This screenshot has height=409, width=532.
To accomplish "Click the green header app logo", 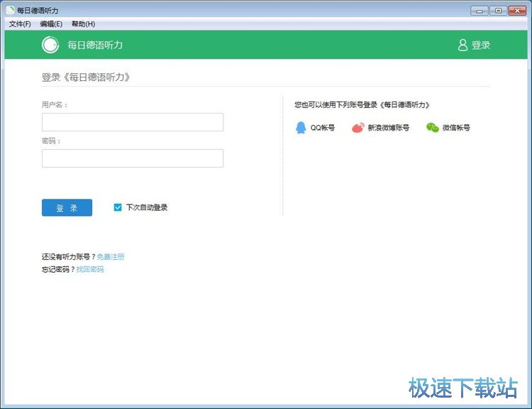I will tap(50, 45).
